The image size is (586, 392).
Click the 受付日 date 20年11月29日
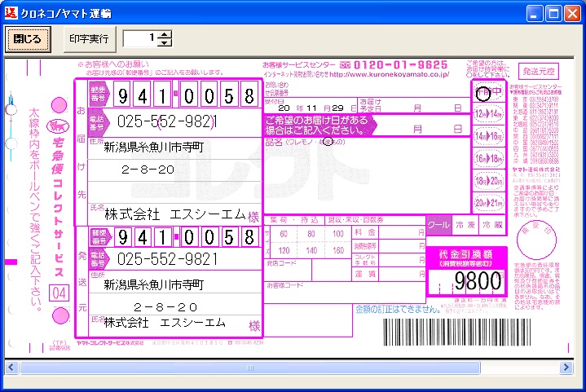(311, 108)
